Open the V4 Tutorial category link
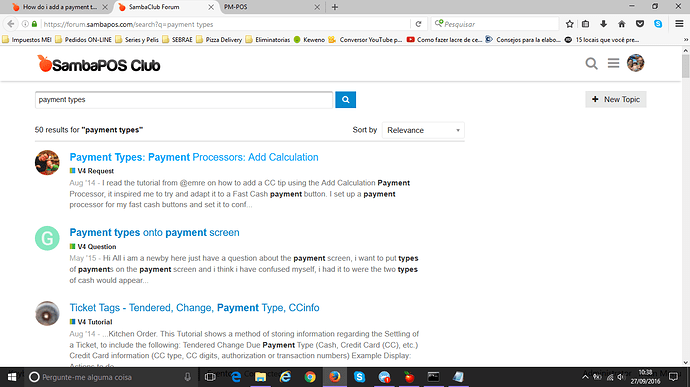The image size is (690, 387). [91, 322]
